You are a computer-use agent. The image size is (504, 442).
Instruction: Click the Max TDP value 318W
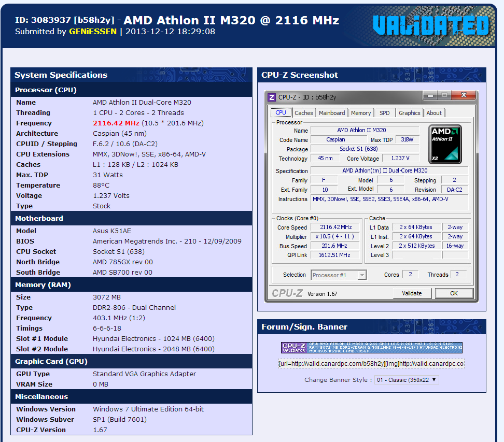tap(407, 139)
